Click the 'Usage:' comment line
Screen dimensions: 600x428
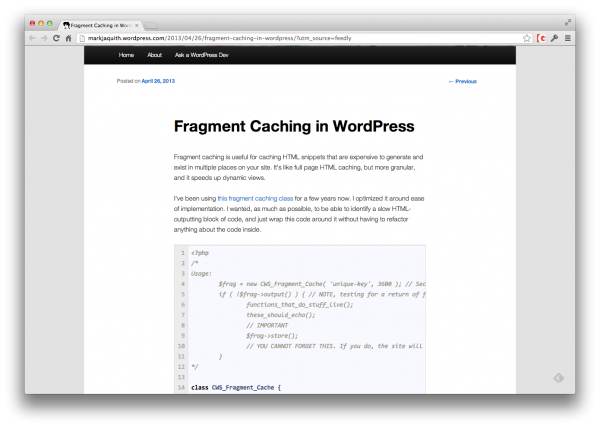[x=201, y=274]
